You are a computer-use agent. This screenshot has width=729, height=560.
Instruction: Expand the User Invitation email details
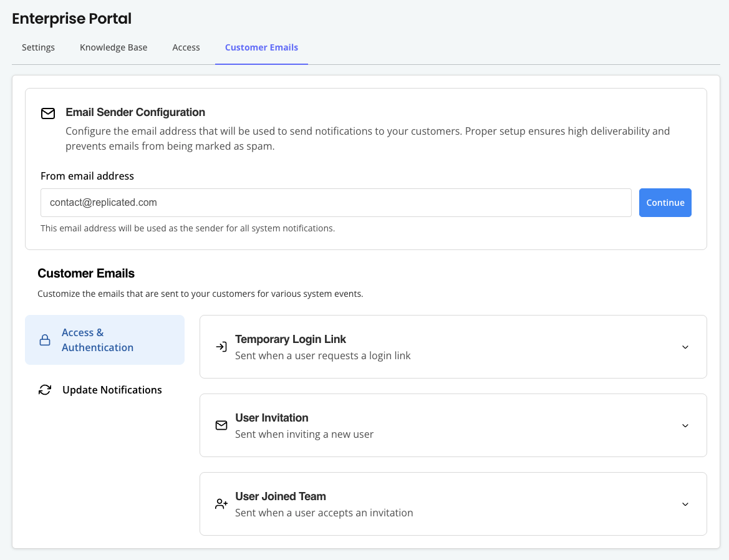click(x=685, y=425)
